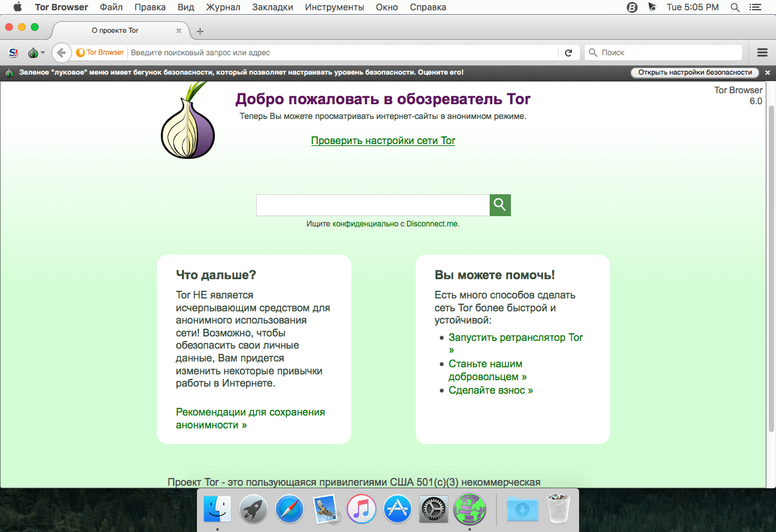Viewport: 776px width, 532px height.
Task: Open Проверить настройки сети Tor link
Action: pos(383,140)
